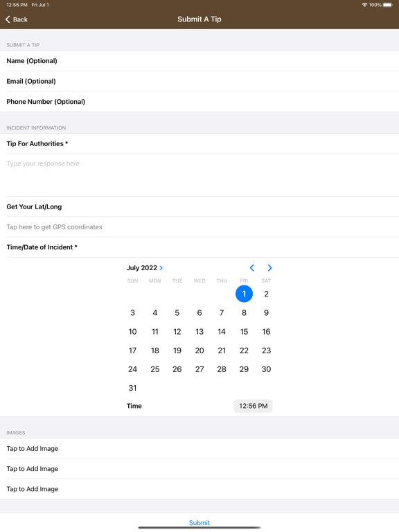Select the 18th of July
The width and height of the screenshot is (399, 532).
coord(155,351)
